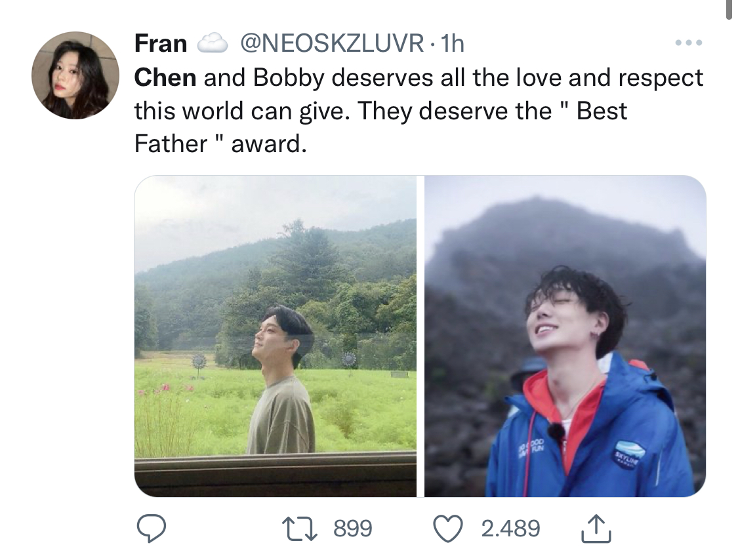Click the 1h timestamp
The width and height of the screenshot is (738, 560).
451,44
